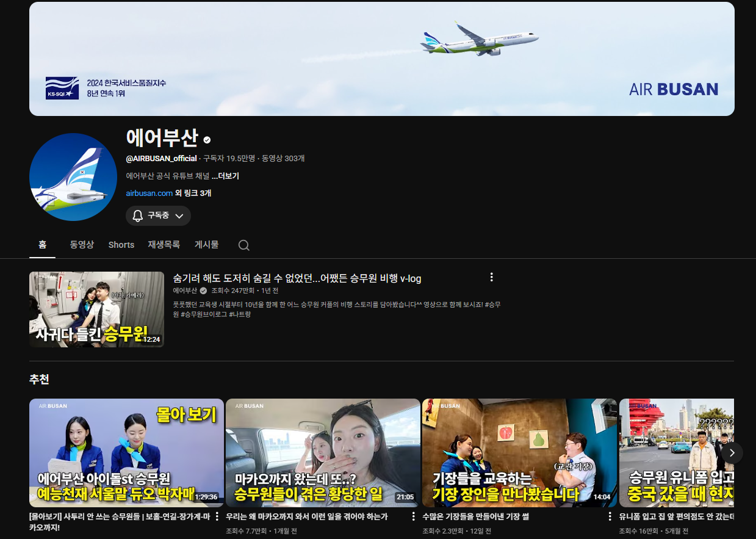Click the @AIRBUSAN_official handle
The width and height of the screenshot is (756, 539).
click(162, 159)
